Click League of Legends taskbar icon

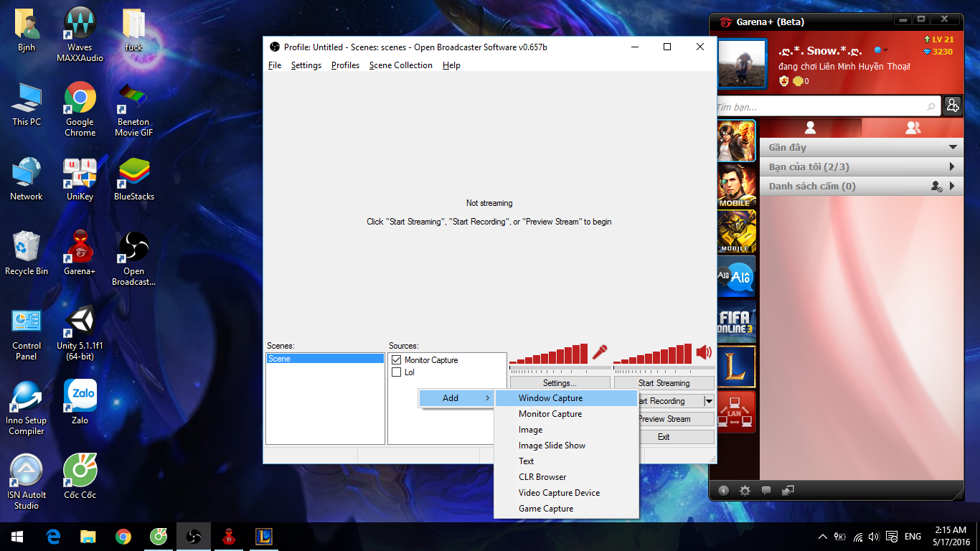pos(263,536)
